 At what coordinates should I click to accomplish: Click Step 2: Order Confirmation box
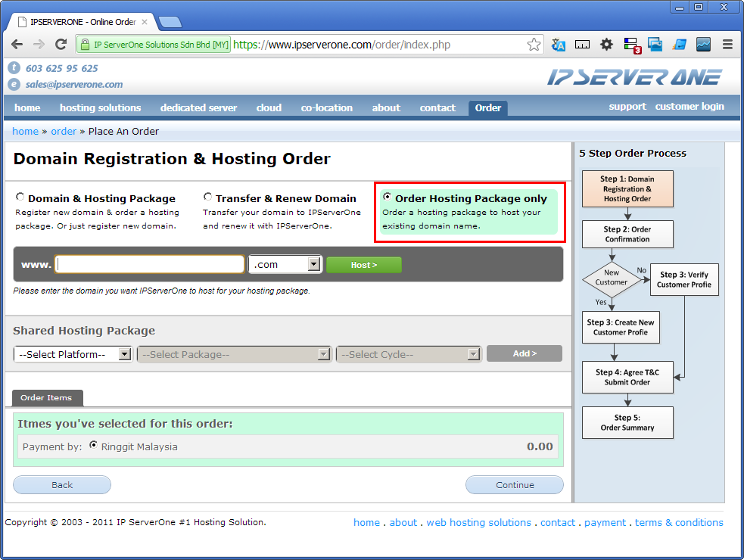tap(627, 234)
